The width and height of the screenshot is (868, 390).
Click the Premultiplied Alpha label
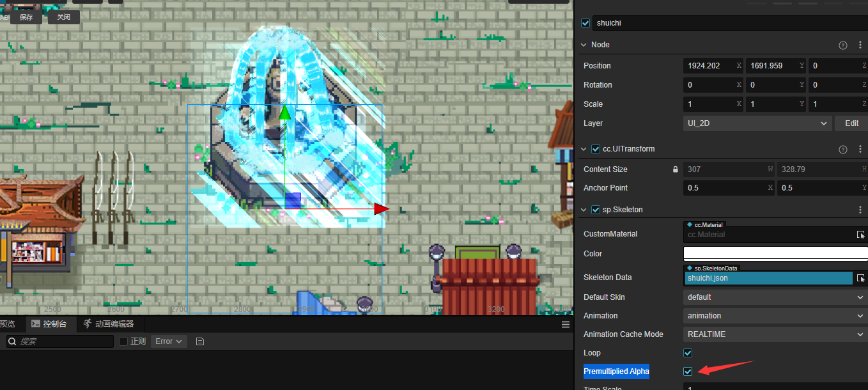[x=616, y=371]
